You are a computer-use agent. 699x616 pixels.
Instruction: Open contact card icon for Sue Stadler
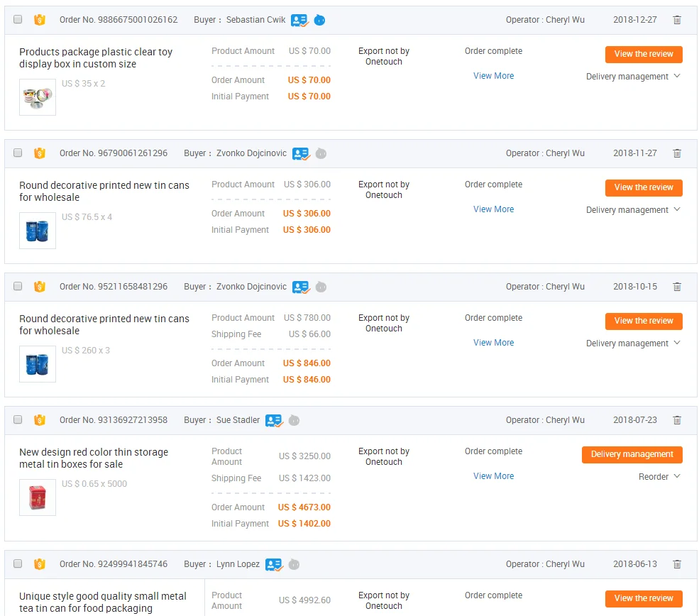[274, 420]
